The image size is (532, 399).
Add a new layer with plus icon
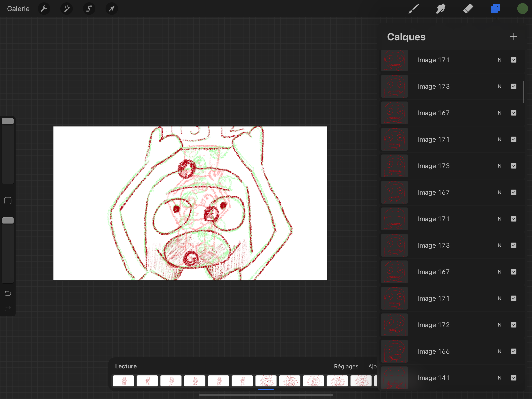(513, 37)
